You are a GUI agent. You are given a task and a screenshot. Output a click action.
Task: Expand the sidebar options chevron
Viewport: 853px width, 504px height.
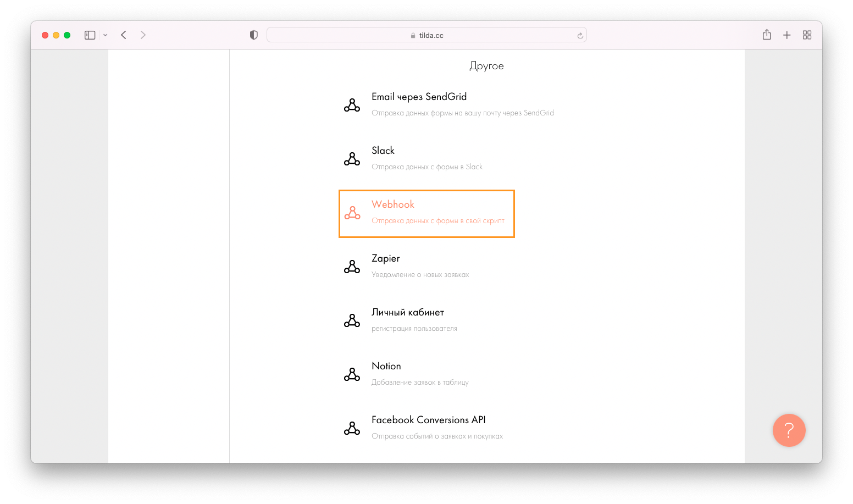105,35
